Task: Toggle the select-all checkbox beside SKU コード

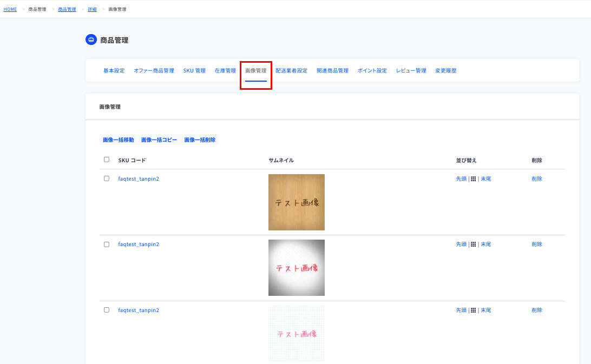Action: point(107,160)
